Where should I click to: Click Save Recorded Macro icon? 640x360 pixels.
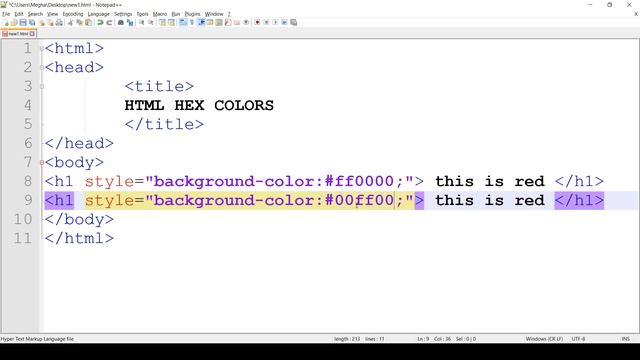[x=293, y=22]
